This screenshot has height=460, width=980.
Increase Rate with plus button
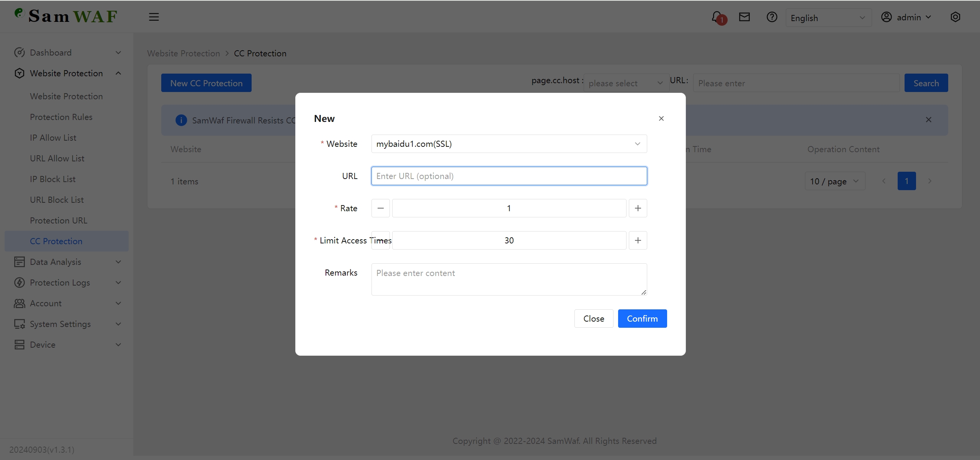pos(638,208)
